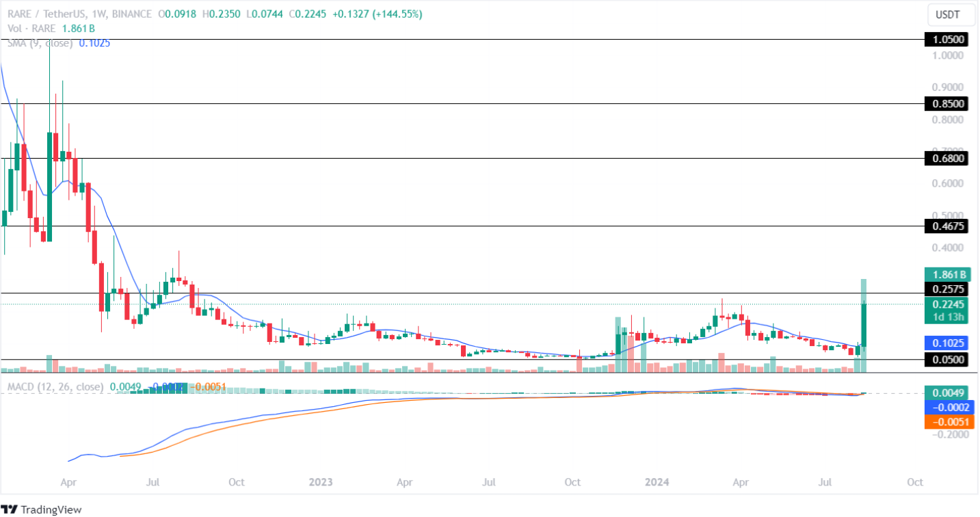The height and width of the screenshot is (517, 980).
Task: Click the 1.0000 price scale value
Action: [x=949, y=55]
